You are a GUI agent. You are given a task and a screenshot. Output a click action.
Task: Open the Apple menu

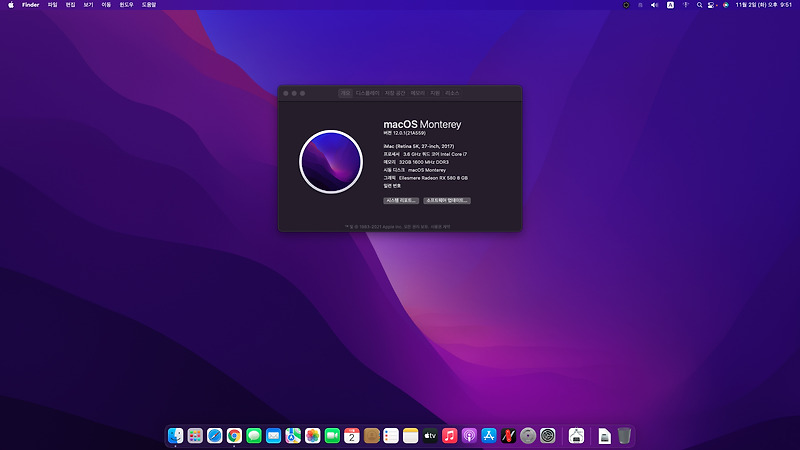[x=11, y=5]
